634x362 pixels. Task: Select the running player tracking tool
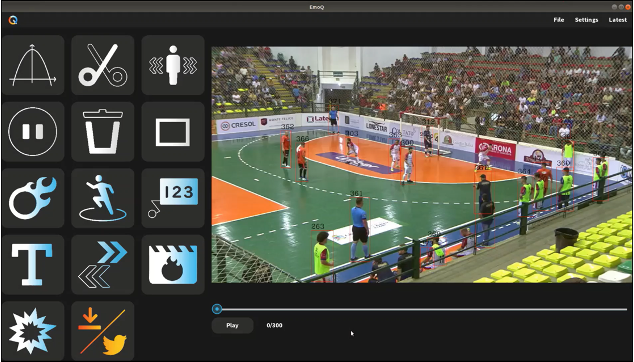tap(103, 198)
